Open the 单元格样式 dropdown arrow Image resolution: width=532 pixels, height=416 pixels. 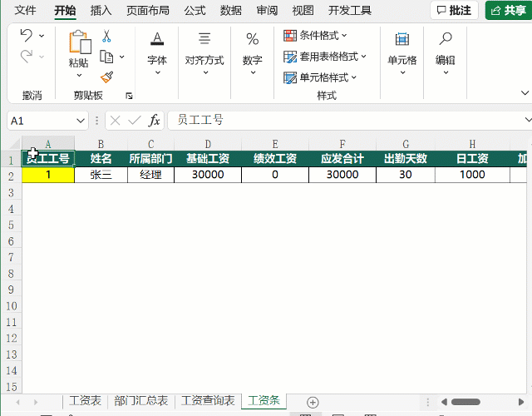(x=354, y=77)
